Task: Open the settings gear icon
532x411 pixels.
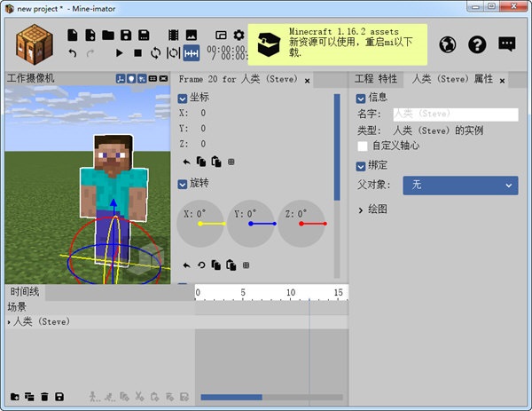Action: (239, 36)
